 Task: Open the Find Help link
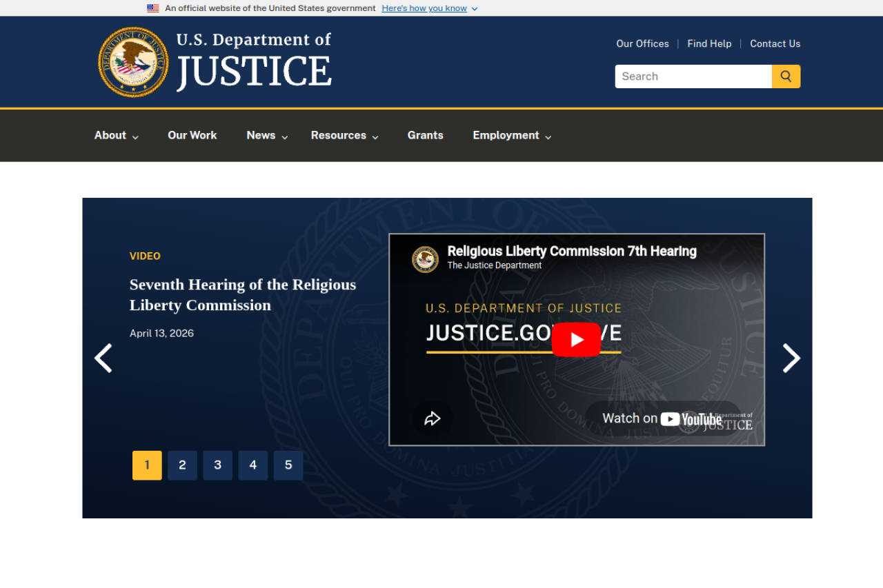[x=709, y=43]
